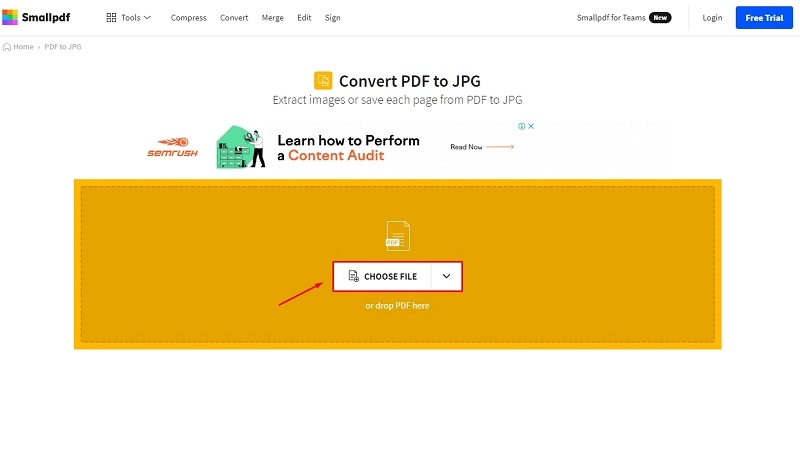Click the ad info icon

(521, 126)
